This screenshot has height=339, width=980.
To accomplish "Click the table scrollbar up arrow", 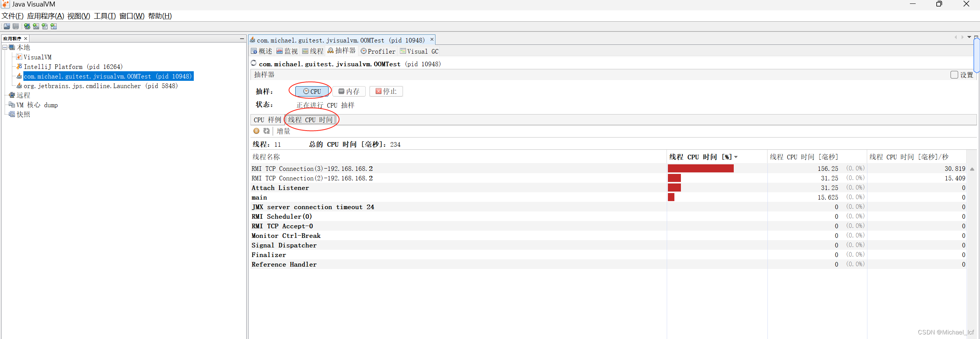I will [972, 169].
